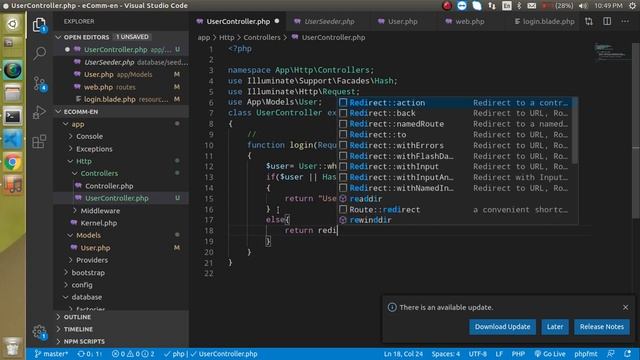Synchronize changes in the status bar

[89, 354]
